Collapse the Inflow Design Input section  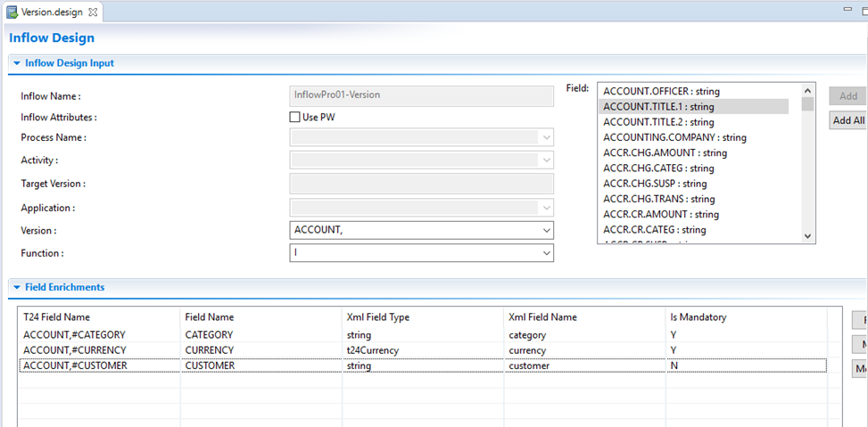click(x=16, y=63)
